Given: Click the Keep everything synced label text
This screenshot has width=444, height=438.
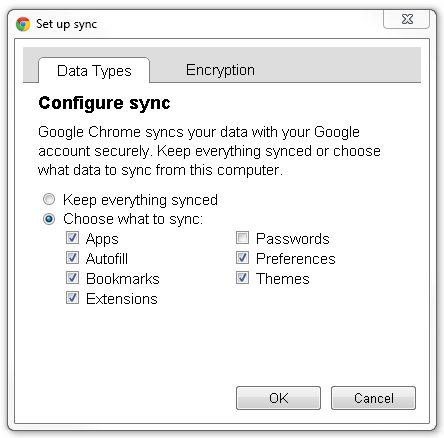Looking at the screenshot, I should pos(140,200).
